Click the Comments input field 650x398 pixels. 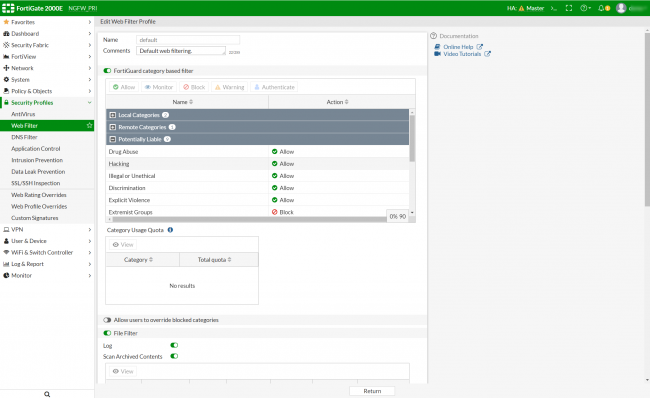182,51
